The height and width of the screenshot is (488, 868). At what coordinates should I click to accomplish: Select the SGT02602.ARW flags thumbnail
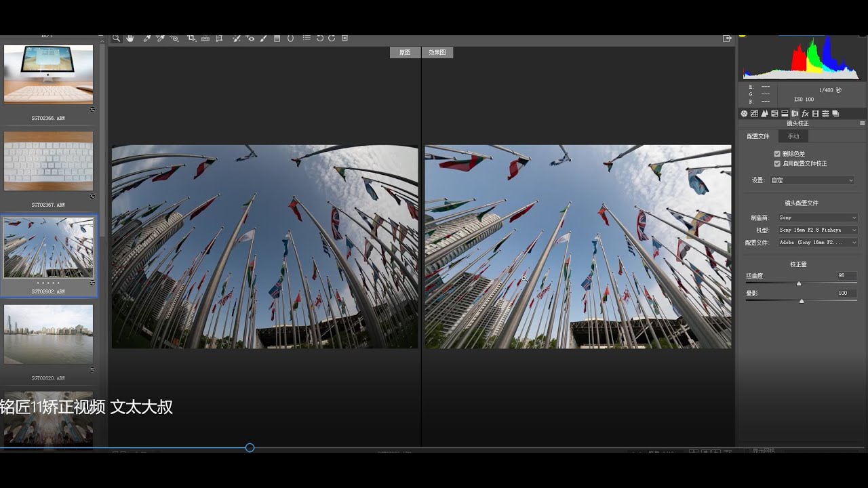coord(48,247)
